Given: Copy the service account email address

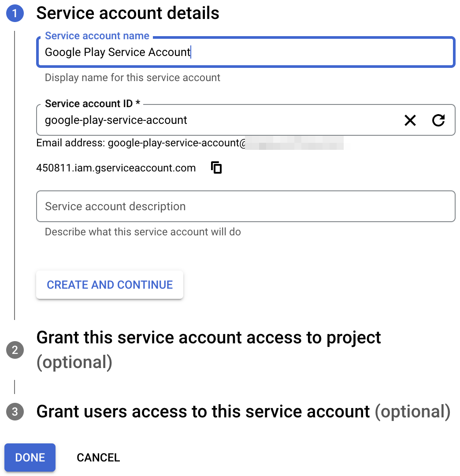Looking at the screenshot, I should click(216, 168).
